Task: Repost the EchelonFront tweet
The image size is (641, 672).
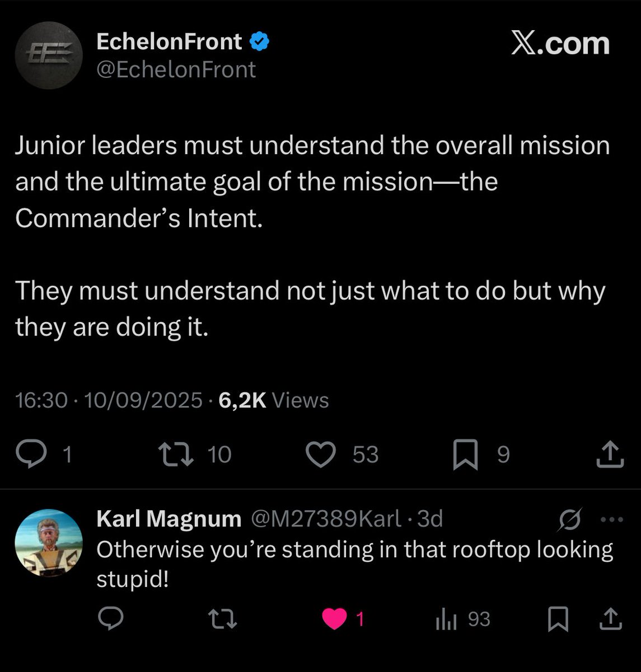Action: pos(176,454)
